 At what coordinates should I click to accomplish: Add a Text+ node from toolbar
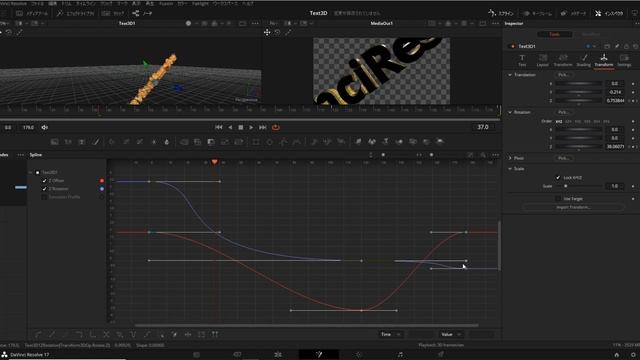(x=82, y=142)
